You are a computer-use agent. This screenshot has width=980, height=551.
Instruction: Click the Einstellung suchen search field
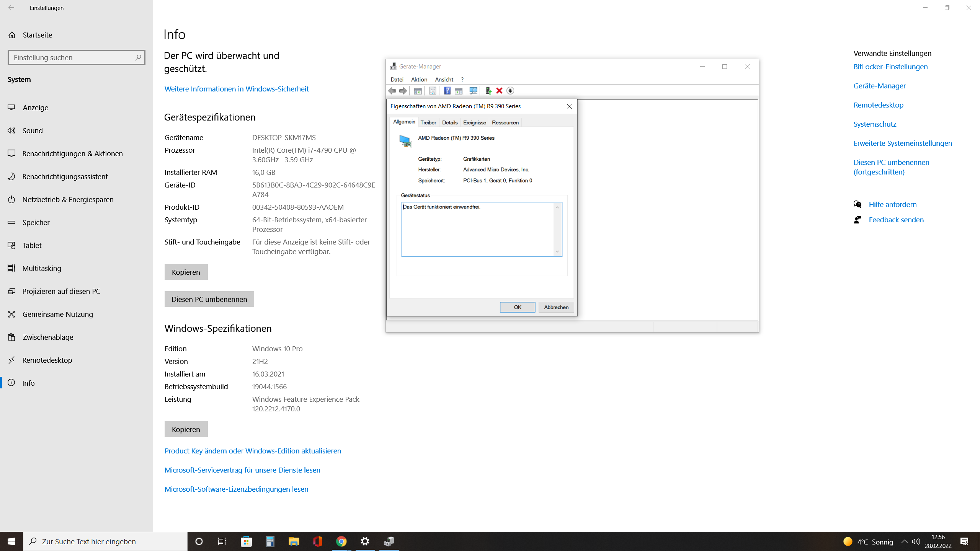tap(73, 57)
